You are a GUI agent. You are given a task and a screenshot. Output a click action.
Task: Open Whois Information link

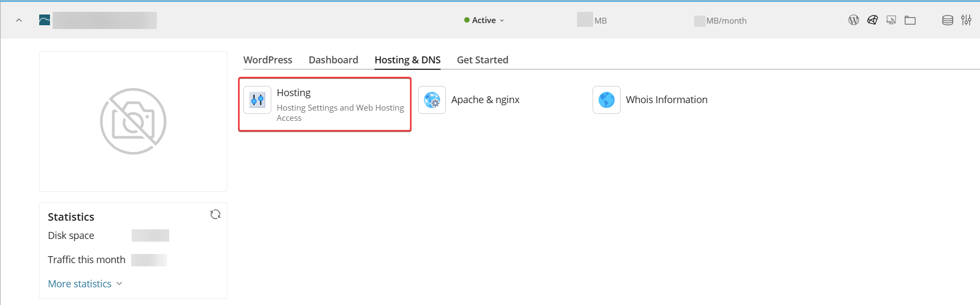click(x=666, y=100)
